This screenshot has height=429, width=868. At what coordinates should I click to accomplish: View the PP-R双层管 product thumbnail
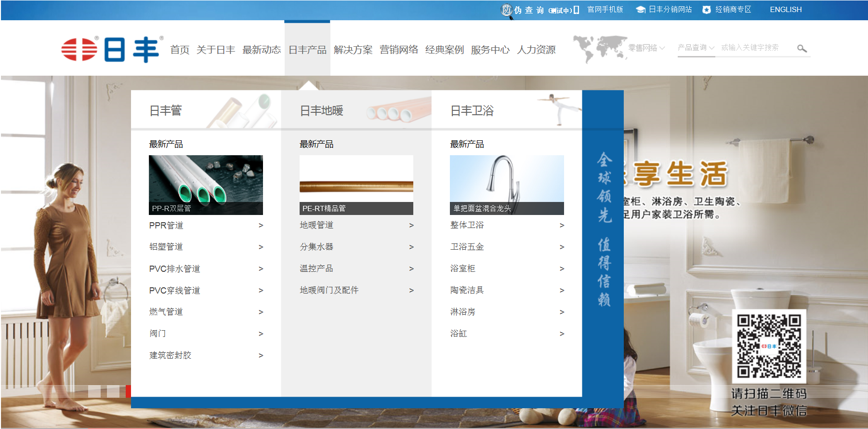pyautogui.click(x=206, y=185)
